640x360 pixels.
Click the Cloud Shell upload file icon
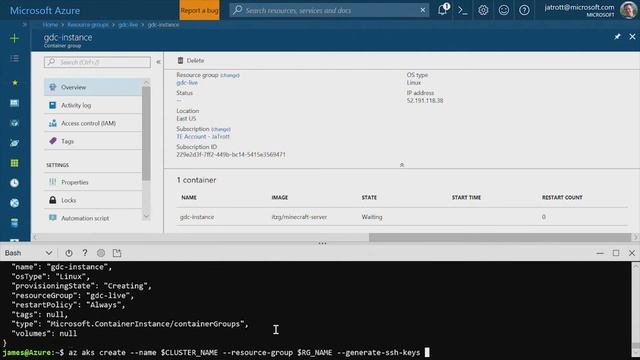[x=117, y=253]
